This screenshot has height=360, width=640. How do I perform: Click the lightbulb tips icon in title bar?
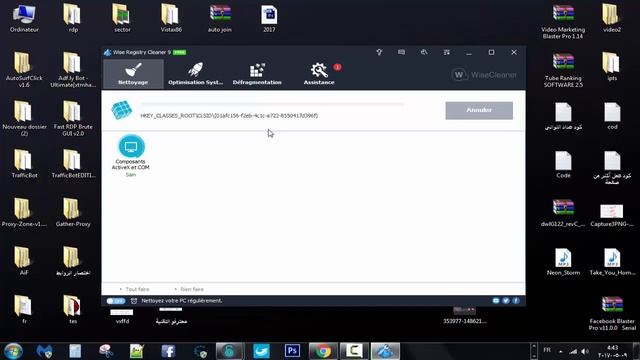point(379,52)
